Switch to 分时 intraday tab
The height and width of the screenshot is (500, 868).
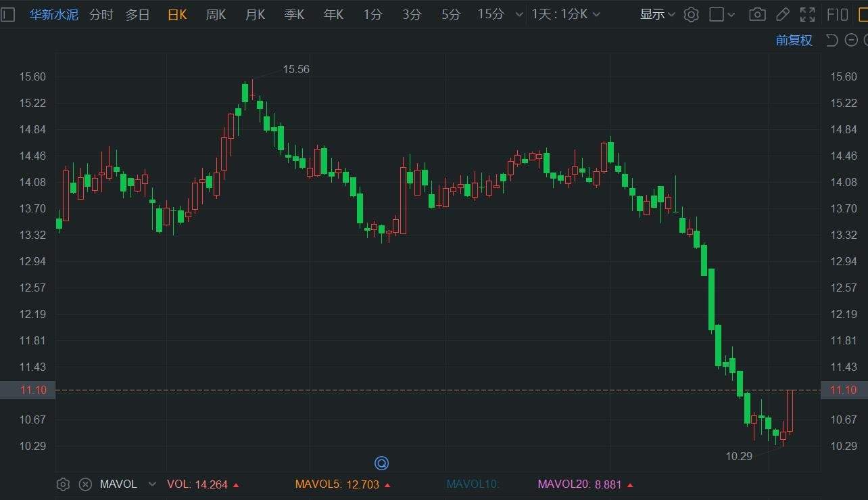click(101, 14)
